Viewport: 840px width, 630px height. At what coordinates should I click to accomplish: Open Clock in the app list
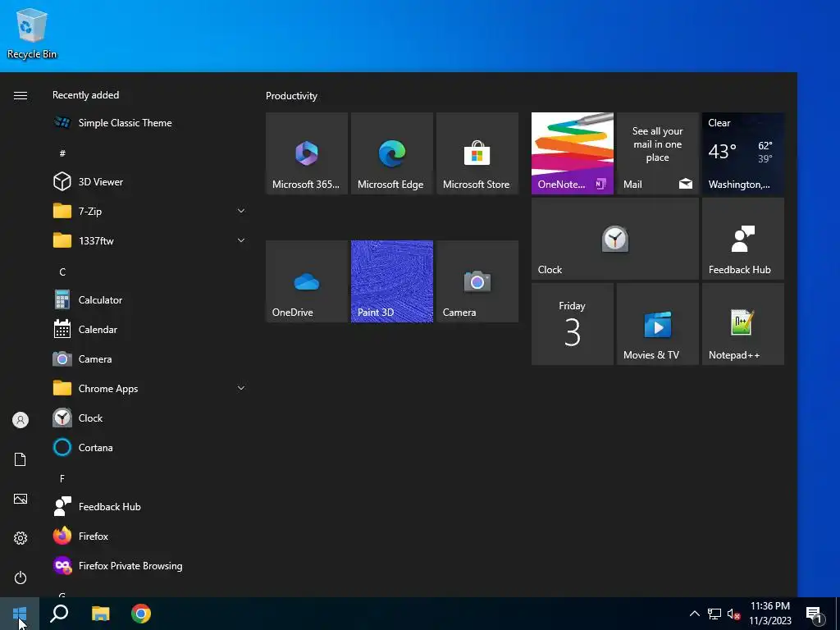(x=150, y=418)
